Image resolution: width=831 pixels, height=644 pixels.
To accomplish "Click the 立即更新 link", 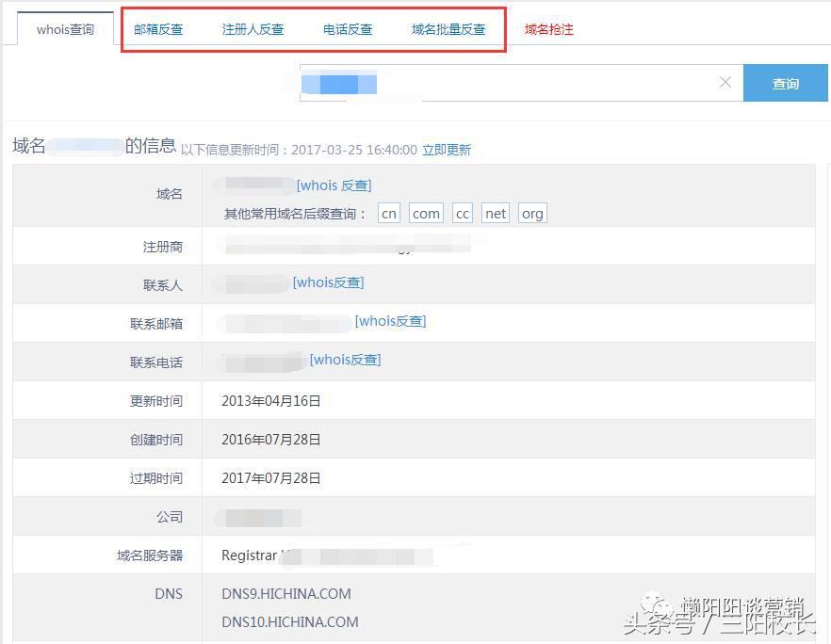I will tap(446, 150).
